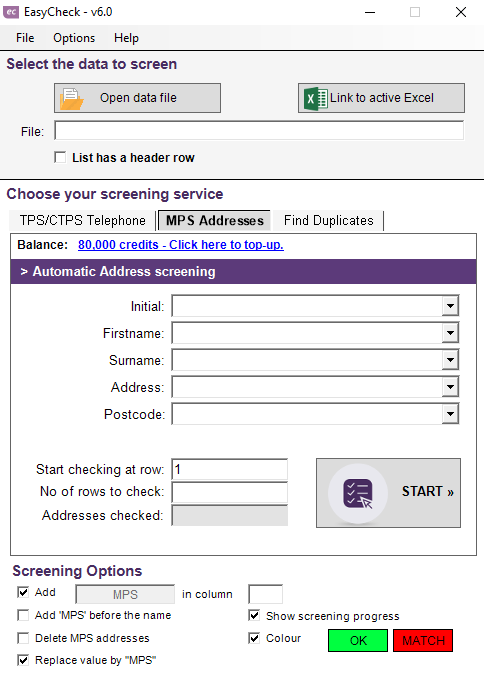
Task: Click the checklist icon on START button
Action: click(358, 493)
